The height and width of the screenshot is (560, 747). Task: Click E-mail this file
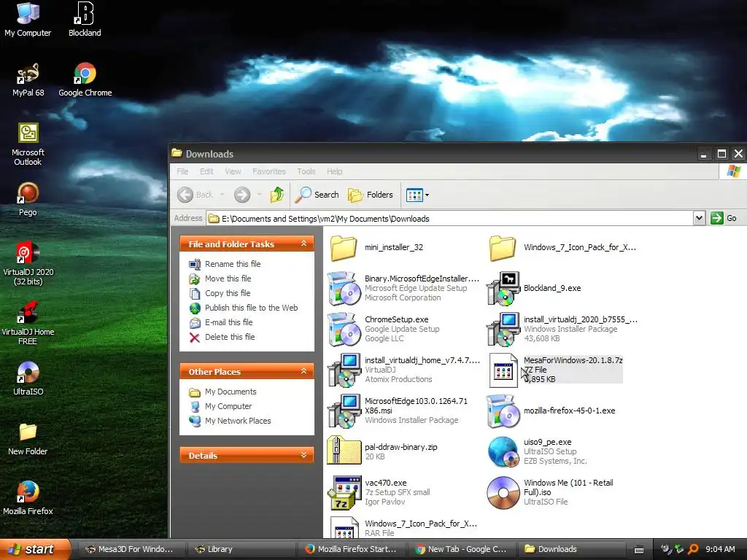[x=228, y=322]
